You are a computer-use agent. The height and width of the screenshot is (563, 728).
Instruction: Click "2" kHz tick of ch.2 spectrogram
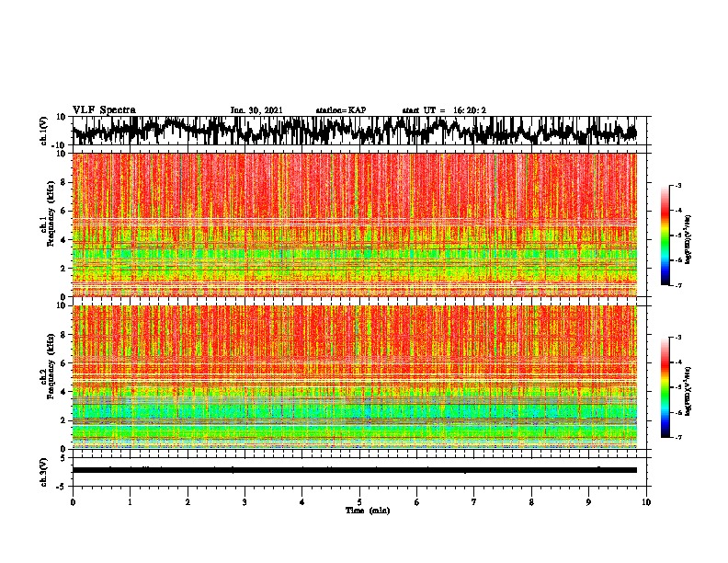64,420
